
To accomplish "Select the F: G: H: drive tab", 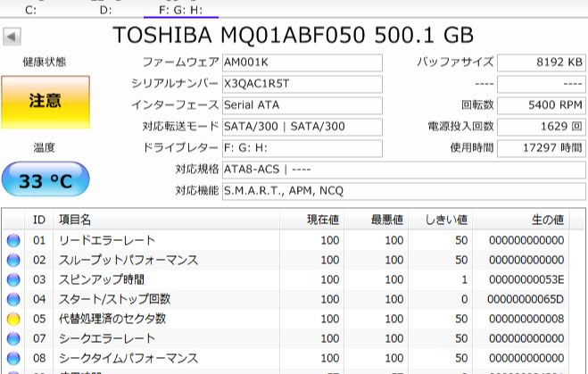I will point(180,10).
